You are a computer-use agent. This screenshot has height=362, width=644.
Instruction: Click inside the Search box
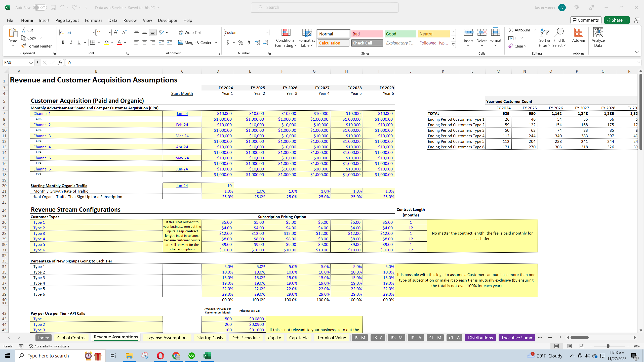click(324, 7)
